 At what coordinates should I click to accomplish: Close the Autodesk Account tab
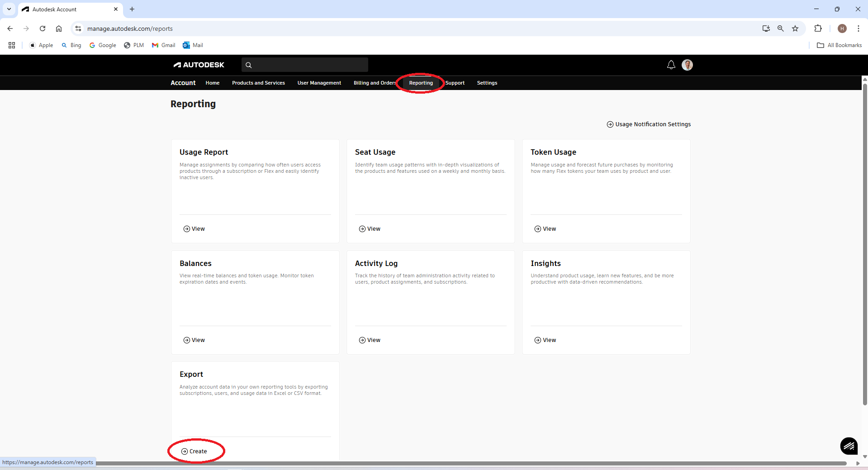(x=116, y=9)
